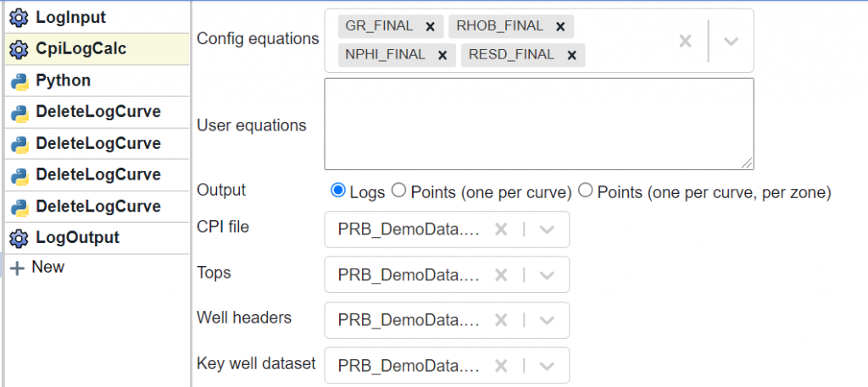The image size is (868, 387).
Task: Expand the Config equations dropdown
Action: (732, 41)
